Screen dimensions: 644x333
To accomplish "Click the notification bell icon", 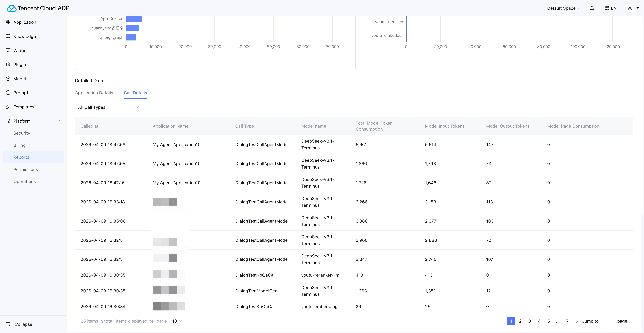I will coord(592,8).
